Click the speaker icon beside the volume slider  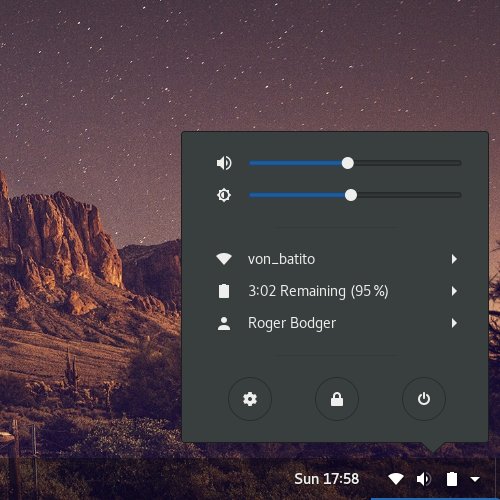coord(224,163)
